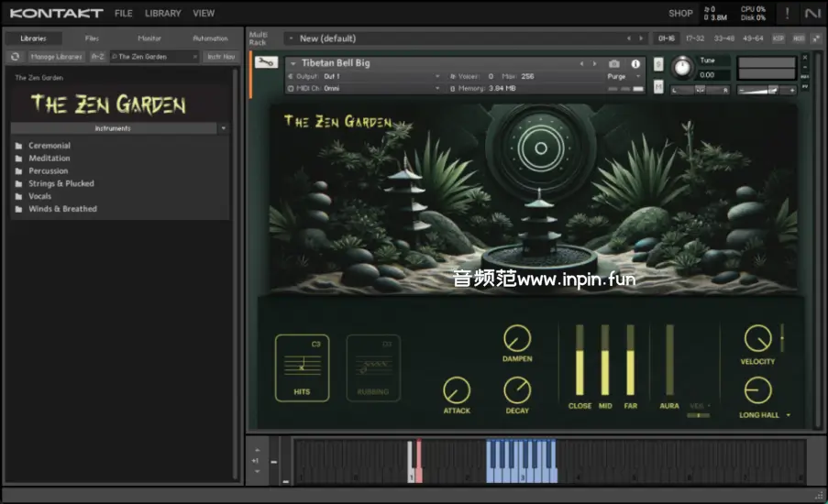Click the refresh libraries icon
The image size is (828, 504).
click(15, 57)
